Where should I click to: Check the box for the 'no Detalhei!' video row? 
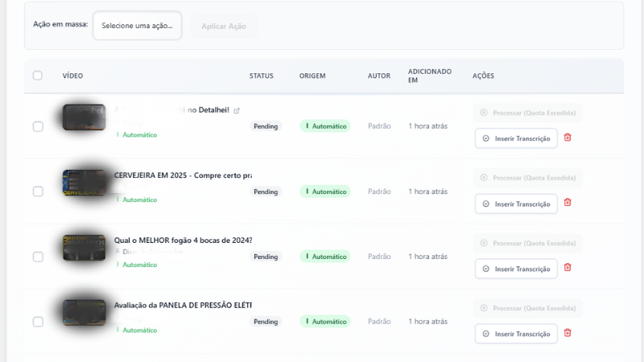tap(38, 126)
